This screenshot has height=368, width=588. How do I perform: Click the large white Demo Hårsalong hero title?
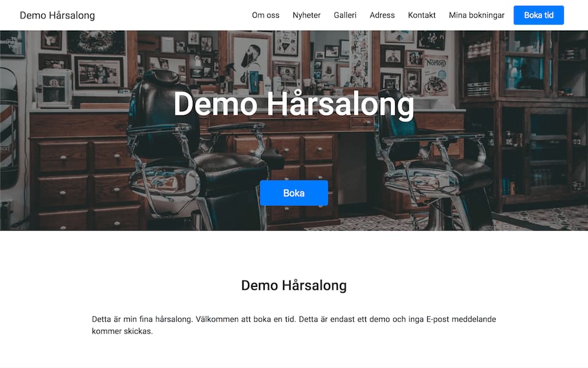point(293,105)
